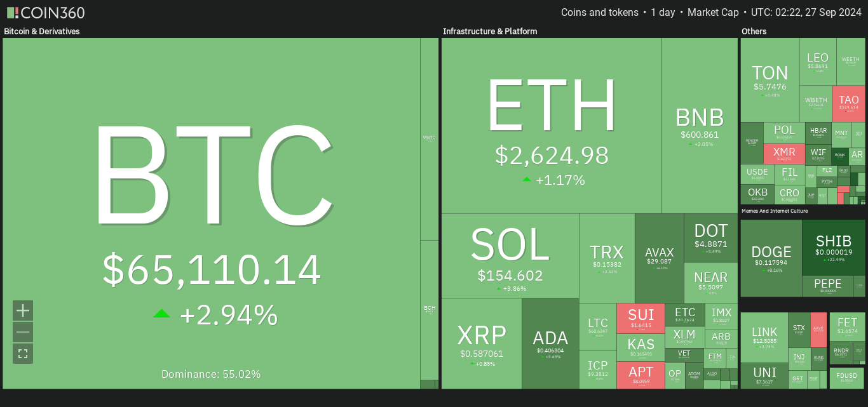Click the zoom in plus icon
Viewport: 868px width, 407px height.
pyautogui.click(x=23, y=310)
